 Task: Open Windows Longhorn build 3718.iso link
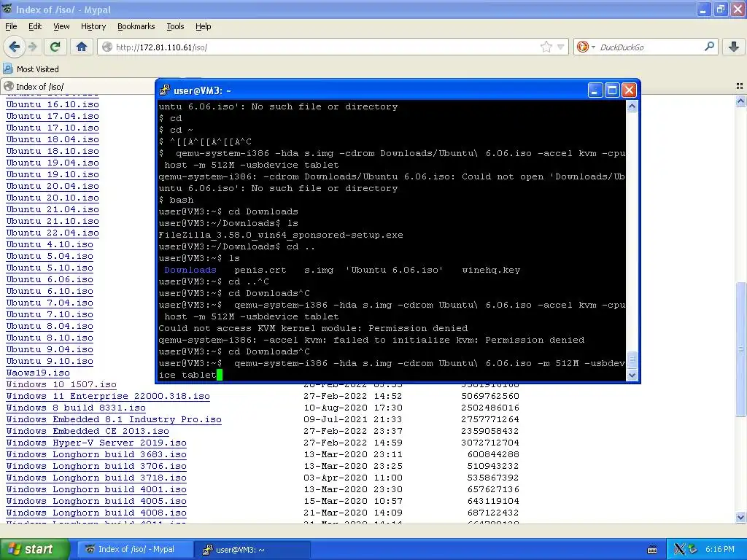tap(96, 478)
